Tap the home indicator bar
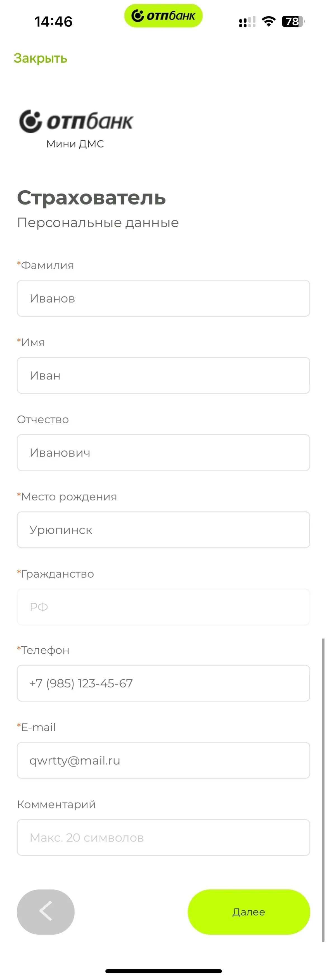327x980 pixels. (163, 971)
